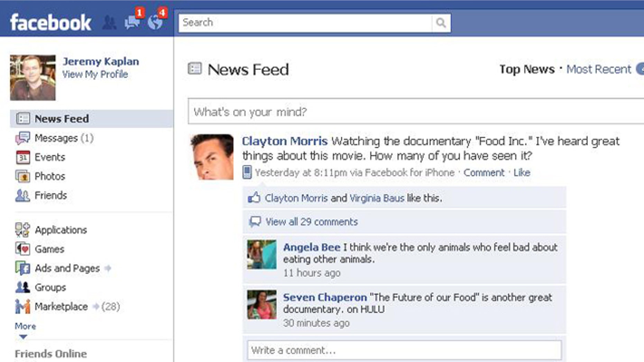Open Angela Bee profile link

pyautogui.click(x=312, y=247)
